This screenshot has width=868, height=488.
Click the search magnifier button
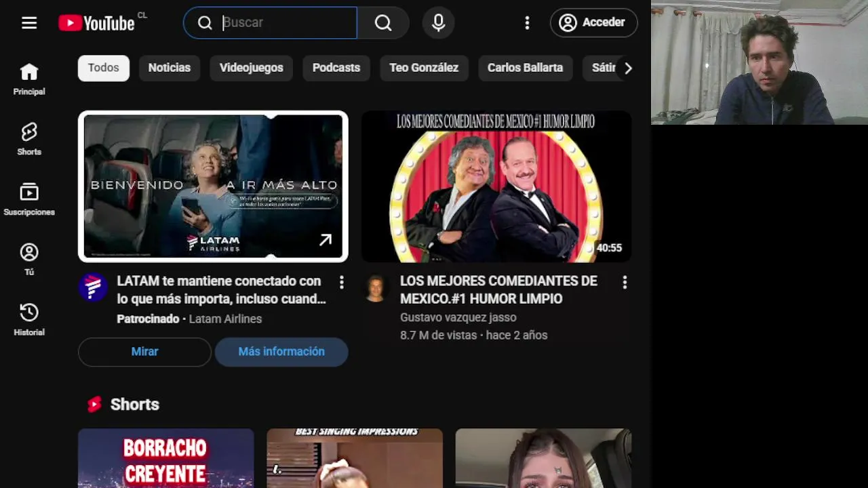[383, 23]
